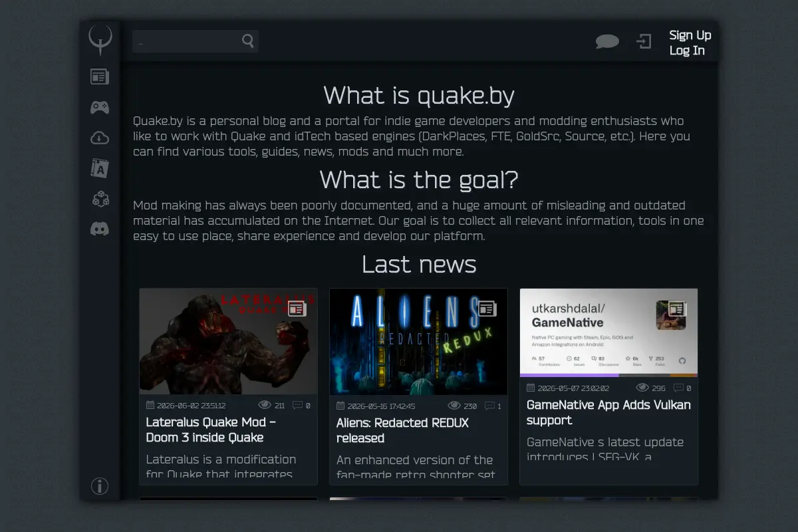798x532 pixels.
Task: Click the 'What is quake.by' heading
Action: click(419, 95)
